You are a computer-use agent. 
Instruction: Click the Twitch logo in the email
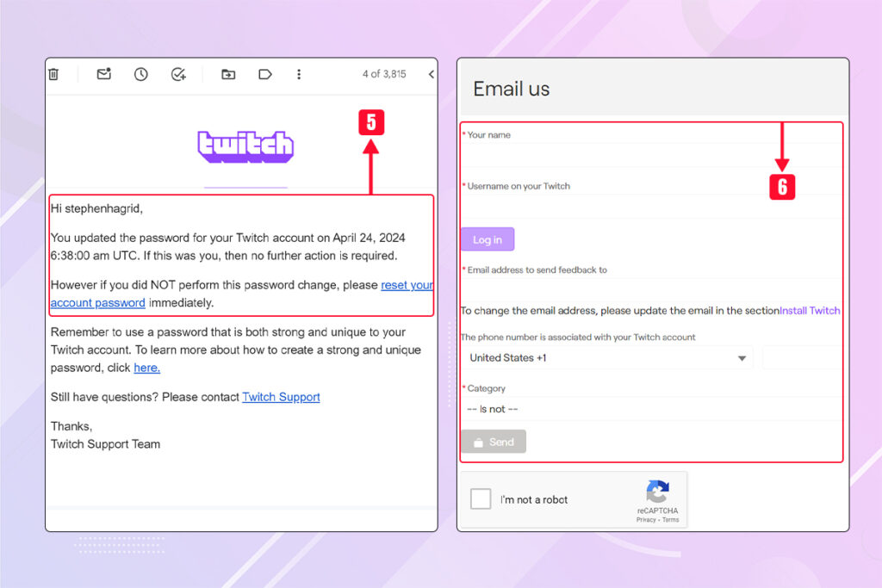click(245, 146)
